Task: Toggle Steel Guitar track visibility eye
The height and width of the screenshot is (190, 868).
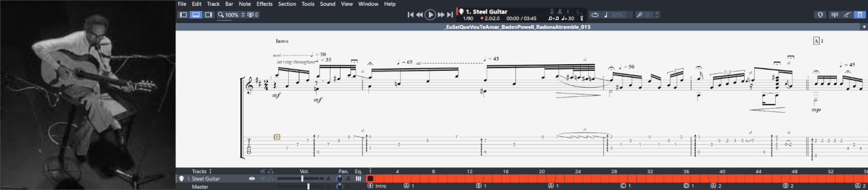Action: click(x=252, y=179)
